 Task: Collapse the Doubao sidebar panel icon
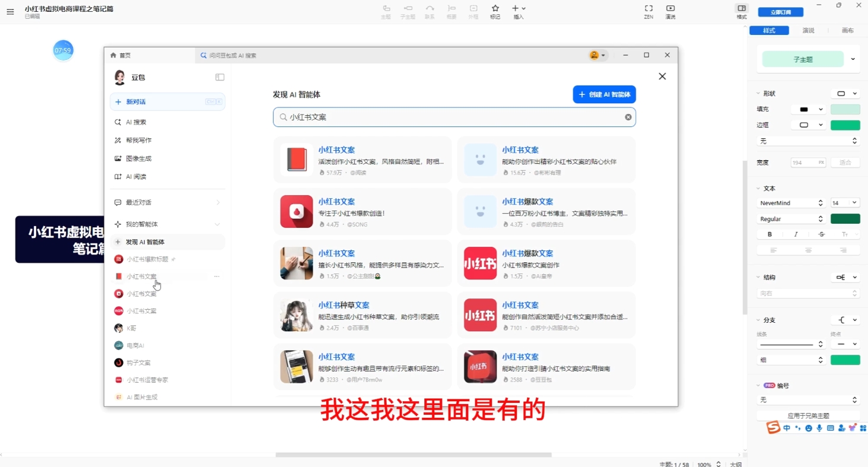coord(220,77)
